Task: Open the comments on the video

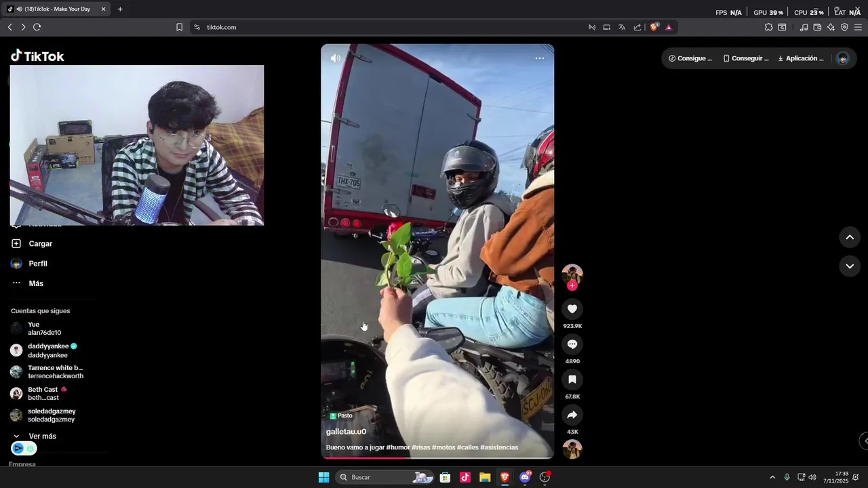Action: point(572,344)
